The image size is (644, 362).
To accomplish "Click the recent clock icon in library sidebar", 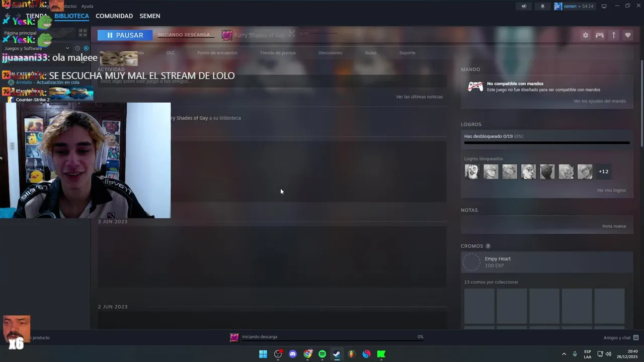I will pyautogui.click(x=77, y=48).
